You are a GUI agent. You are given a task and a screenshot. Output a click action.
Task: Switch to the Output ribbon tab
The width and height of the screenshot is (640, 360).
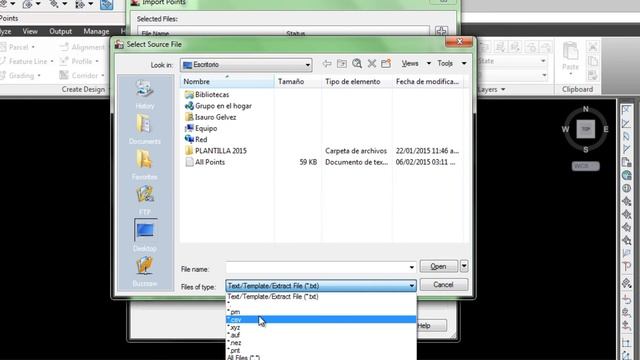point(60,31)
